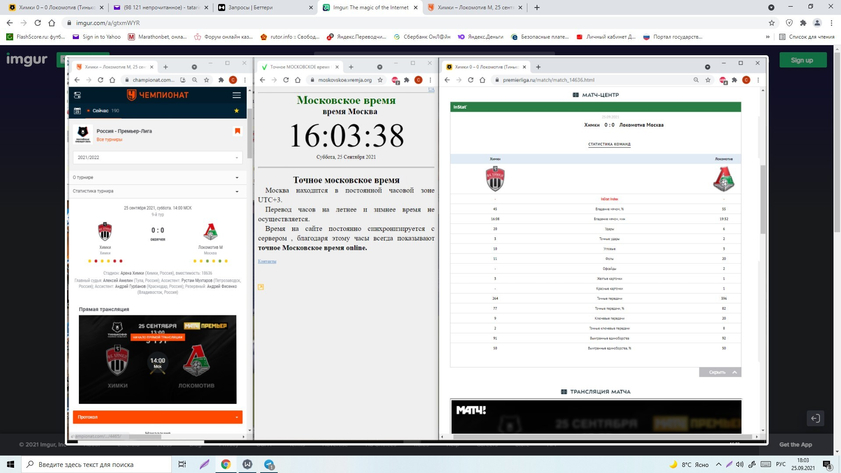Go back to the previous page

[x=10, y=23]
